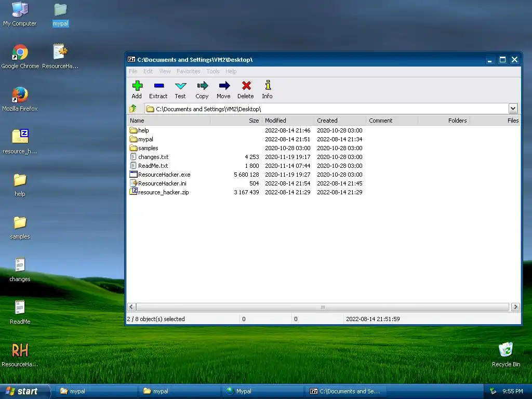The height and width of the screenshot is (399, 532).
Task: Go up one folder level using arrow icon
Action: (132, 109)
